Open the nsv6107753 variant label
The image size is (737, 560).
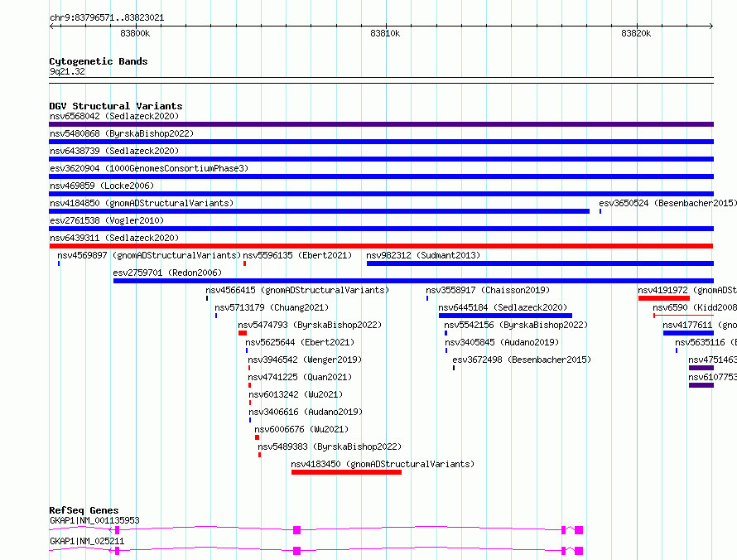712,377
